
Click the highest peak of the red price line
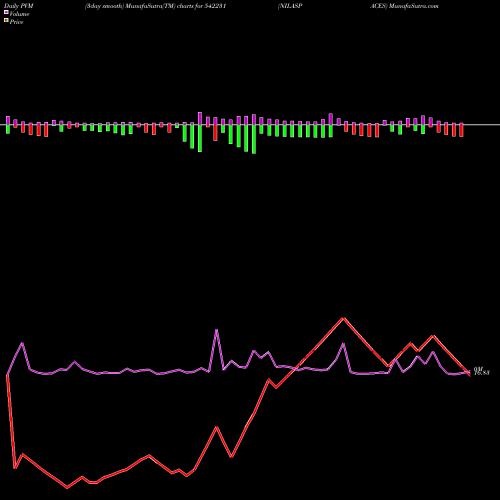[x=343, y=318]
